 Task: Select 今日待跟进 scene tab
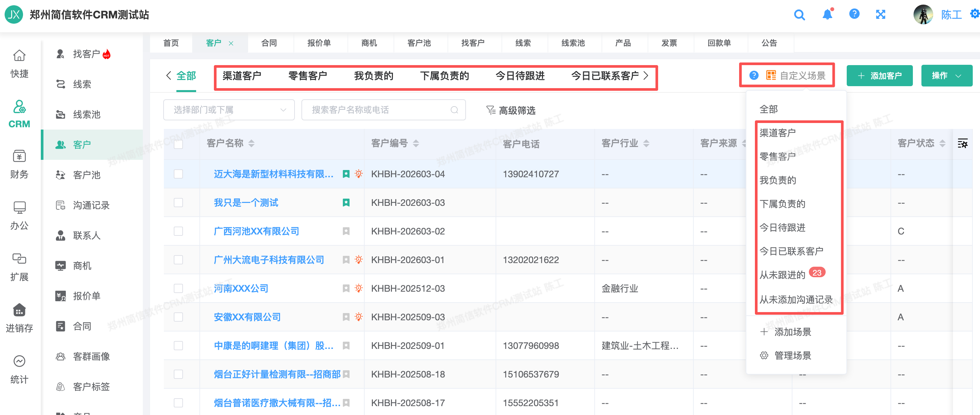click(520, 76)
